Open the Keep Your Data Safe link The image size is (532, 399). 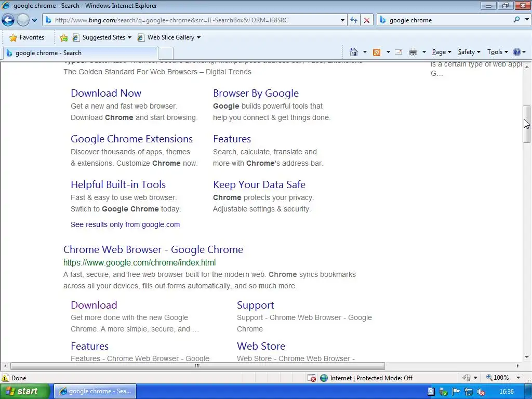pyautogui.click(x=259, y=184)
